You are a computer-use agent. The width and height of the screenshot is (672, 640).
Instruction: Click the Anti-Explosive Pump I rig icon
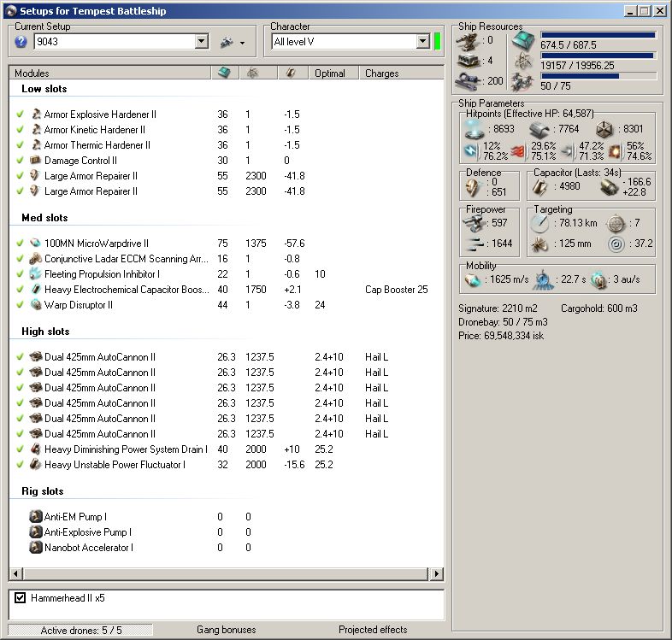point(36,531)
